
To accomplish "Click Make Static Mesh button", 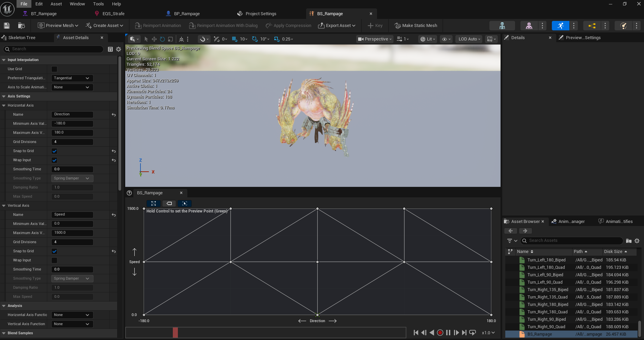I will (416, 26).
